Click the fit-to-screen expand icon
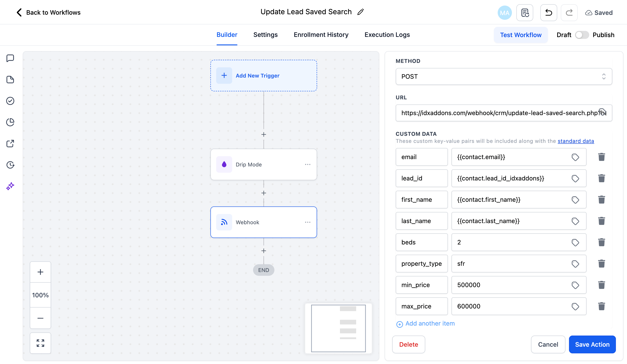Image resolution: width=627 pixels, height=364 pixels. (40, 343)
